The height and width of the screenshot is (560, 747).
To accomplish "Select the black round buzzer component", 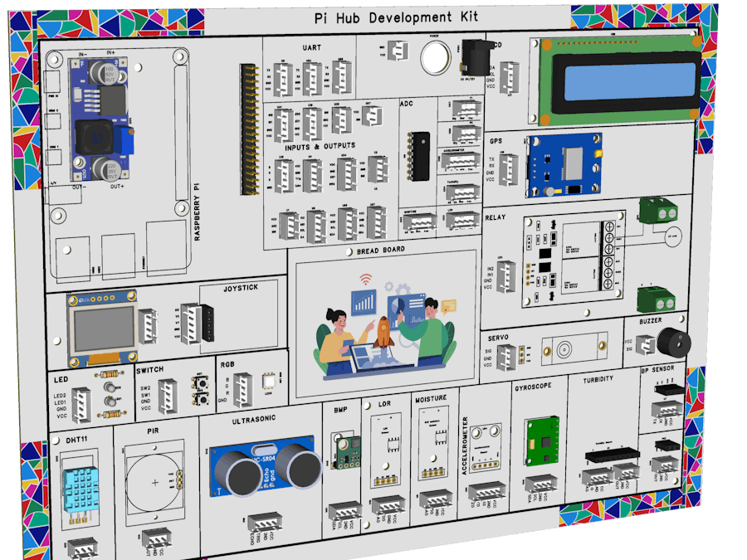I will coord(673,343).
